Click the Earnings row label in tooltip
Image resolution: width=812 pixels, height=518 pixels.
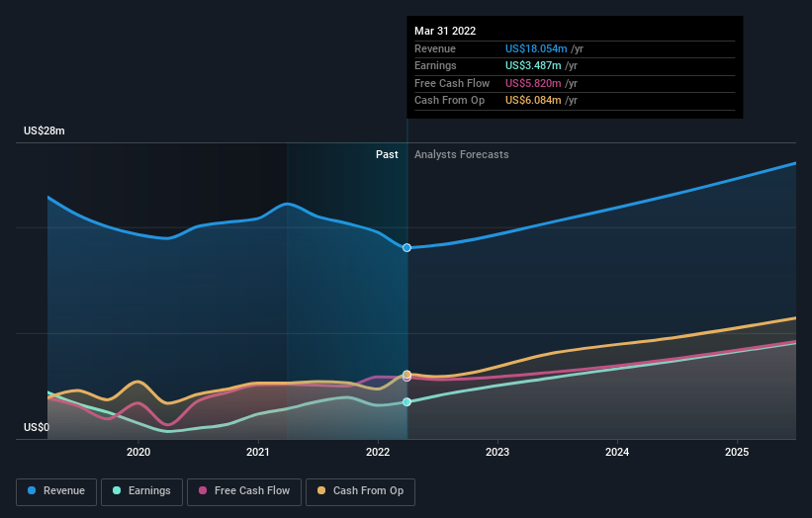435,65
